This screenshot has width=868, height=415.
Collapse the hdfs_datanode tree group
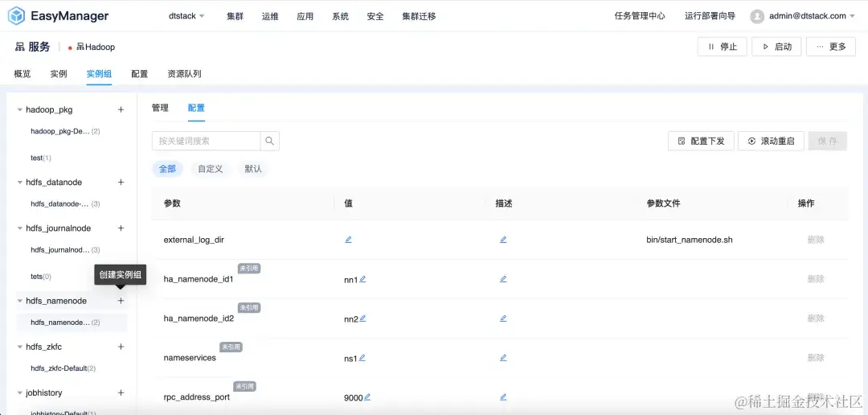coord(20,183)
